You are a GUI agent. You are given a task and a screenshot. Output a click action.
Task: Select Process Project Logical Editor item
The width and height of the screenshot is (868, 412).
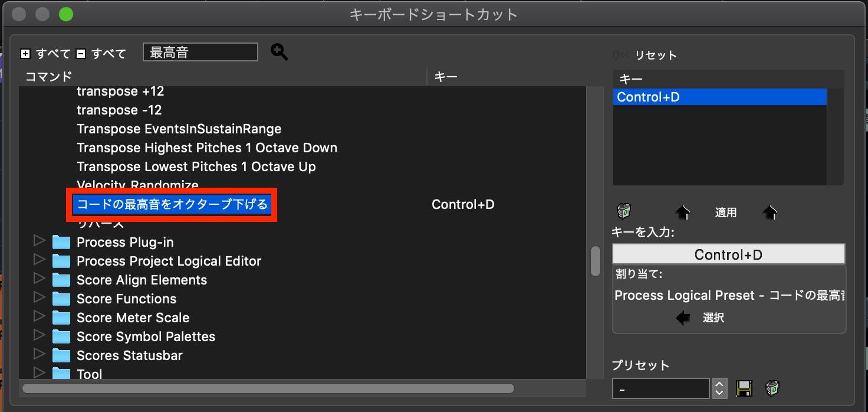169,261
